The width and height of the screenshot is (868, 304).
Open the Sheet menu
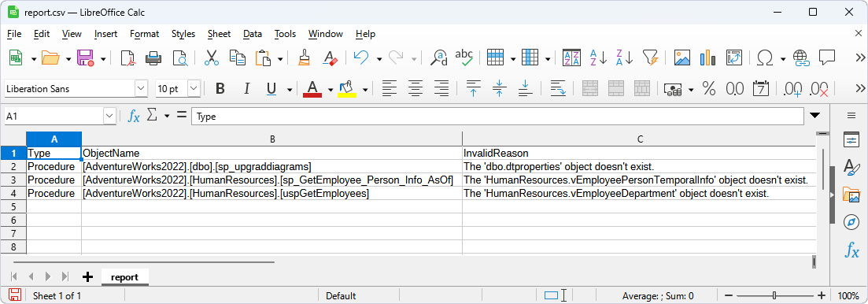[220, 34]
